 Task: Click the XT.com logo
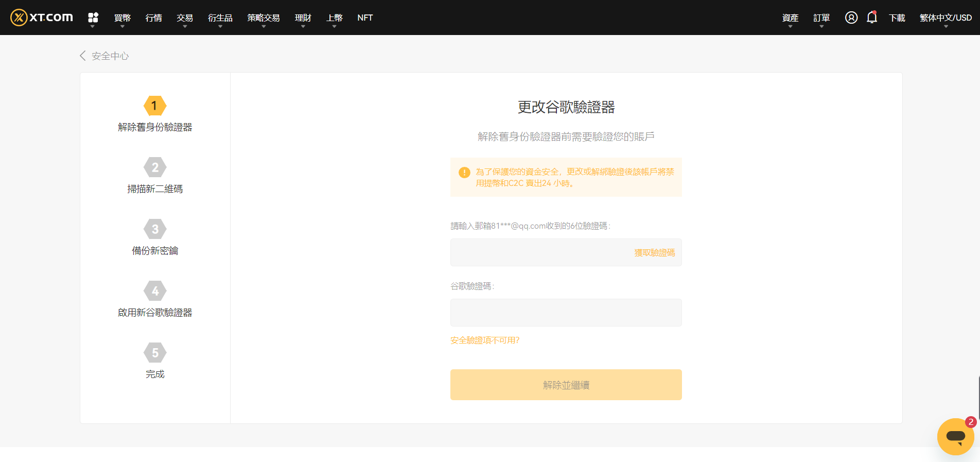[x=42, y=18]
